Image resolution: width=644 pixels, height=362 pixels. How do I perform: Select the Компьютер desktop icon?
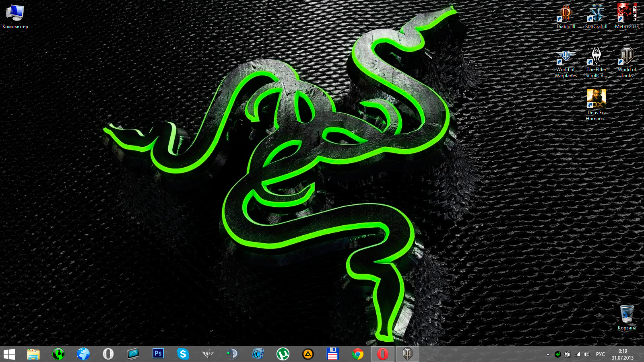[15, 17]
